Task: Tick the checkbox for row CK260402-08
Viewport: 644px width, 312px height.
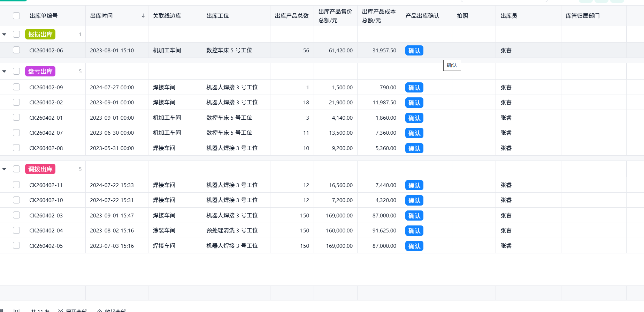Action: [16, 148]
